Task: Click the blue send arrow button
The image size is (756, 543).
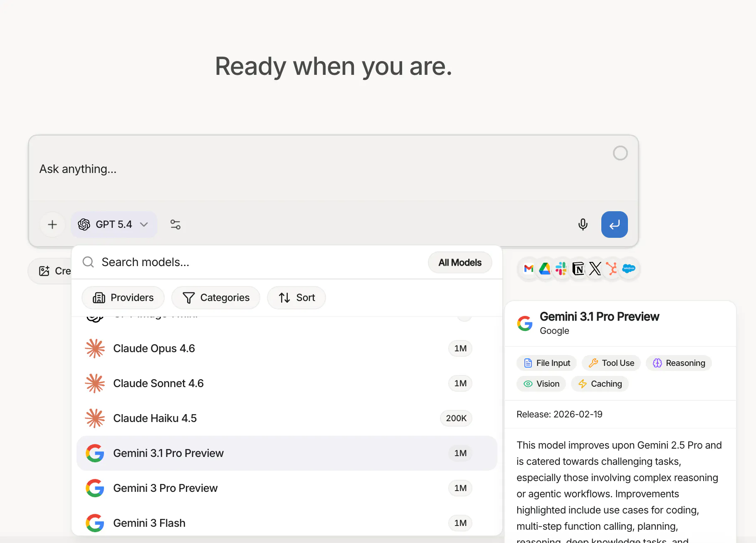Action: 614,225
